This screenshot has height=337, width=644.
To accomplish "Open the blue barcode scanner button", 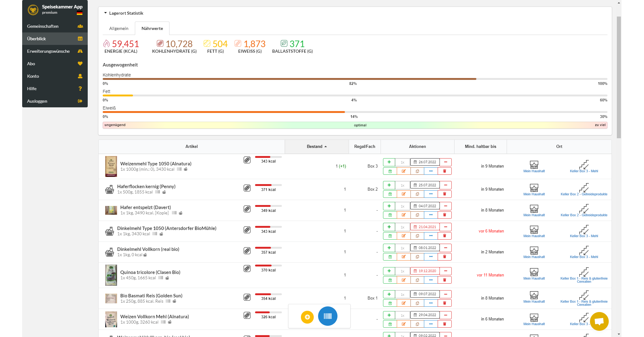I will (327, 316).
